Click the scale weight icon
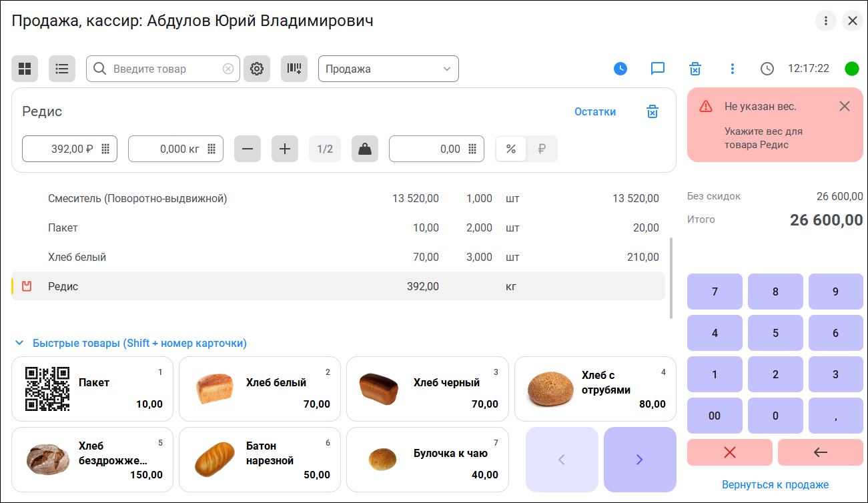Image resolution: width=868 pixels, height=503 pixels. [x=365, y=149]
